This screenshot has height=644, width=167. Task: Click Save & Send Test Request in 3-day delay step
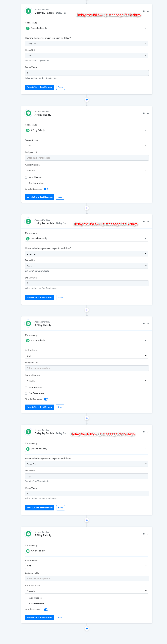(x=39, y=297)
